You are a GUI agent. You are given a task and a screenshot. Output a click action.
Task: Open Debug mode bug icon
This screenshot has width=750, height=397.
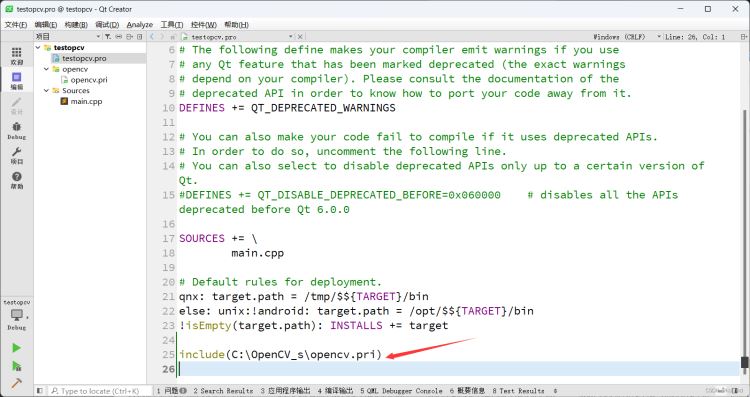16,130
